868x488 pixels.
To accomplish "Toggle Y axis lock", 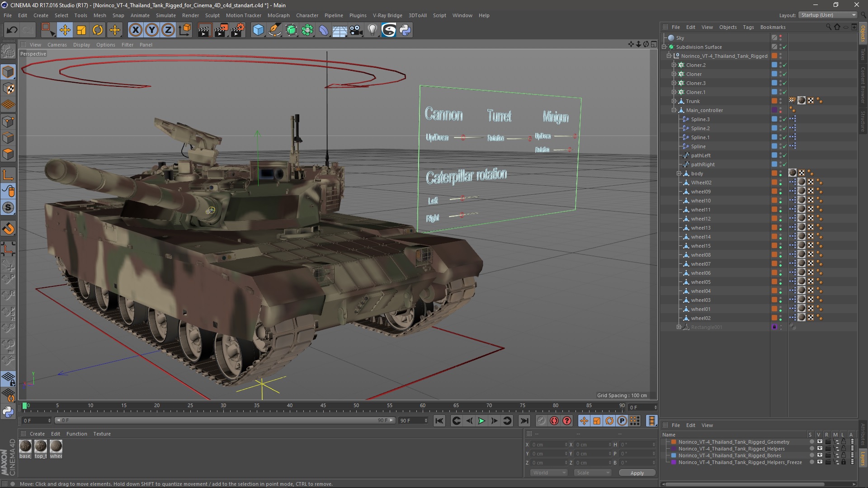I will (x=152, y=30).
